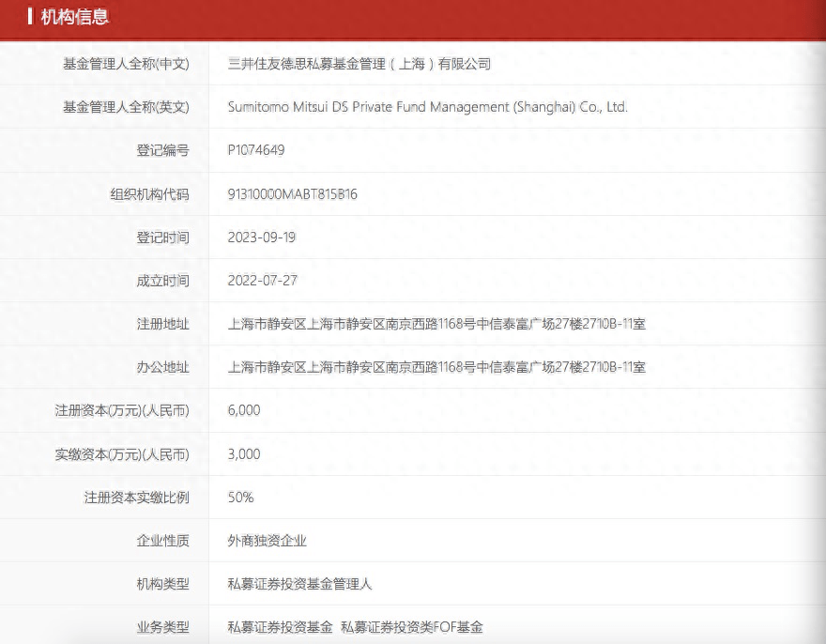The image size is (826, 644).
Task: Click the 私募证券投资基金管理人 value
Action: [x=299, y=584]
